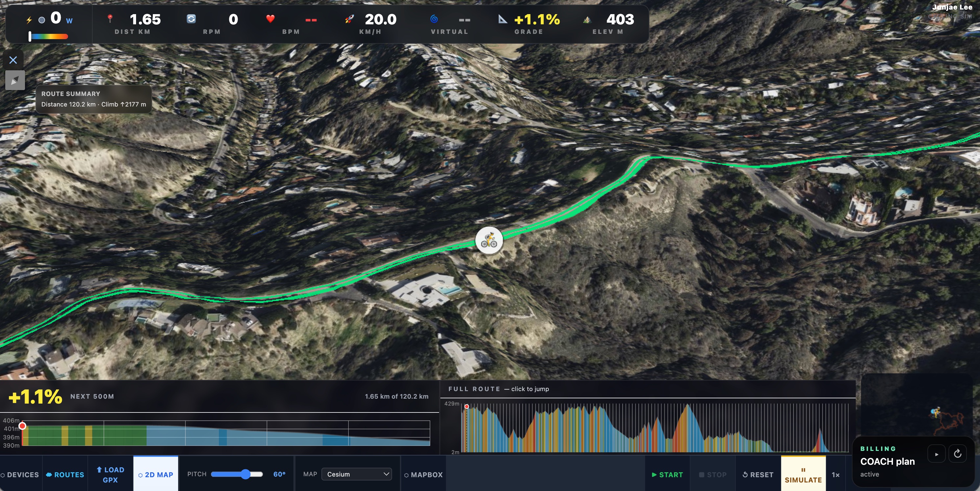Click the red heart BPM icon

coord(270,19)
